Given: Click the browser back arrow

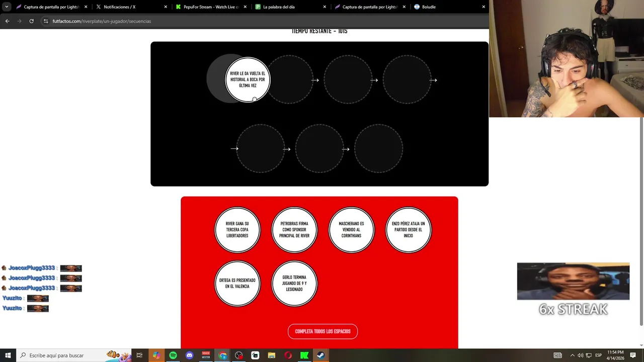Looking at the screenshot, I should point(7,21).
